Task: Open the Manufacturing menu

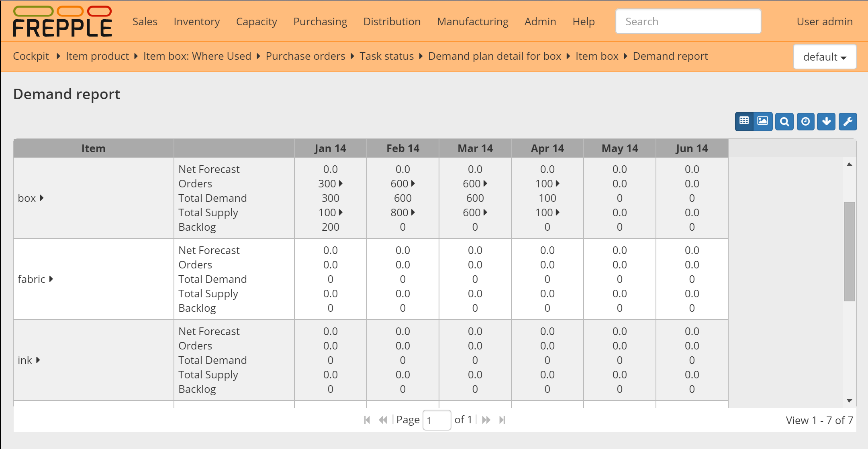Action: (x=472, y=21)
